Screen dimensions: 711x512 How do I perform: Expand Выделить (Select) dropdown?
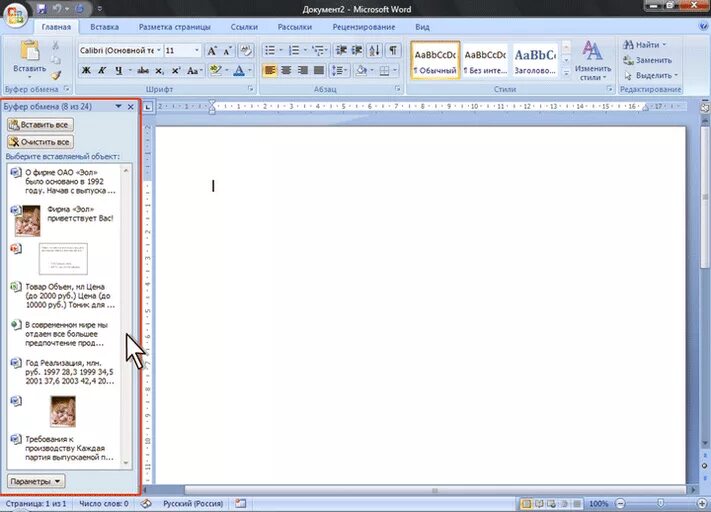(x=651, y=75)
